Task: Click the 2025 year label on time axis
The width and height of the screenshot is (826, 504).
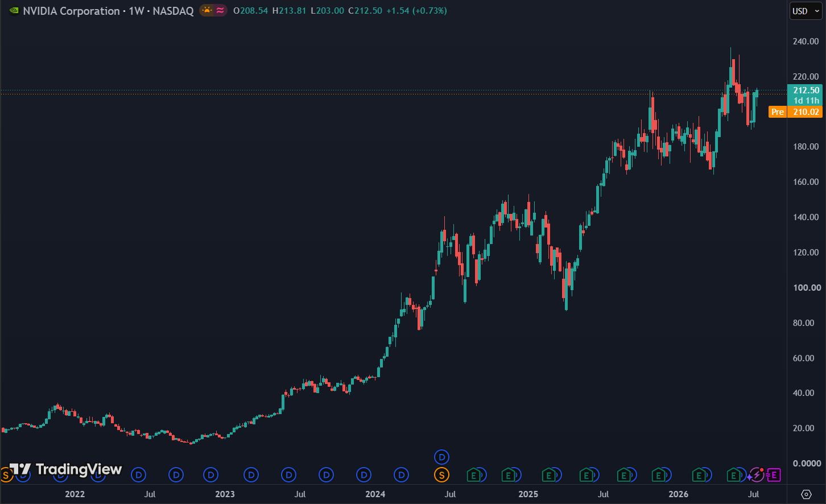Action: (528, 494)
